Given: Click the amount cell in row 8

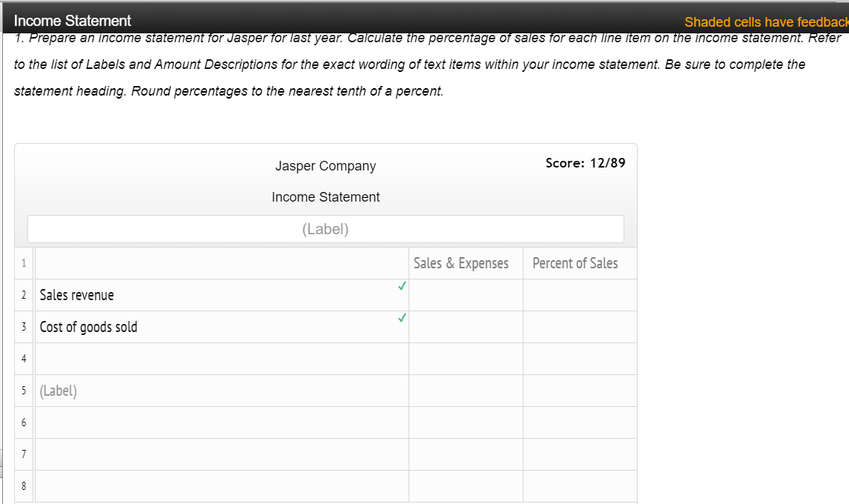Looking at the screenshot, I should pos(466,486).
